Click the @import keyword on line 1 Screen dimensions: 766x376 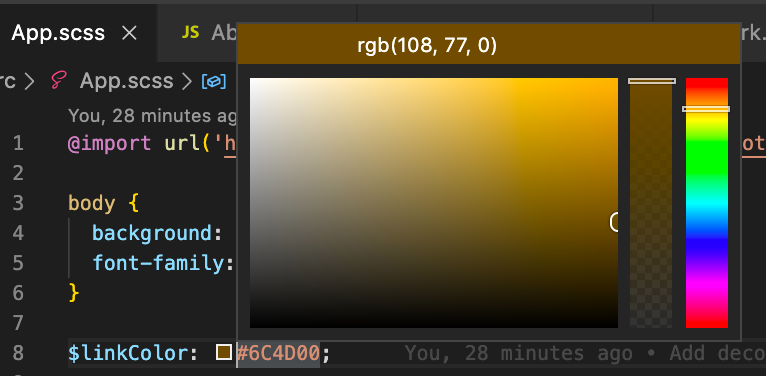click(x=109, y=144)
